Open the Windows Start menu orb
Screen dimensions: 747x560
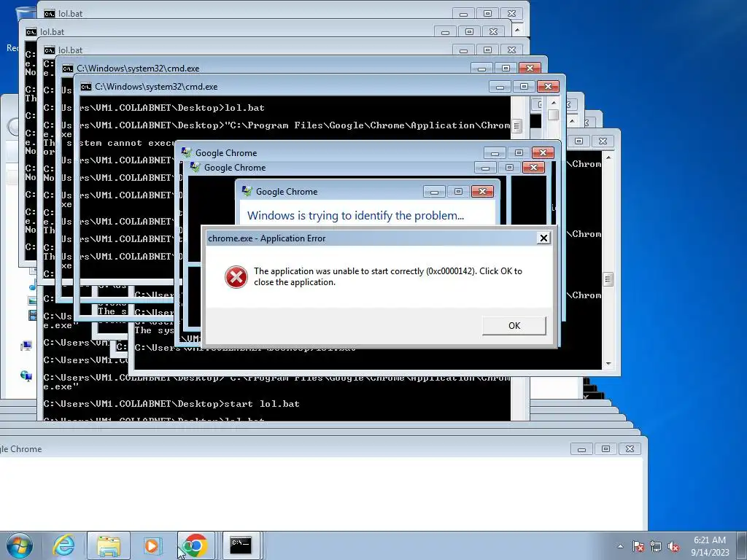19,545
